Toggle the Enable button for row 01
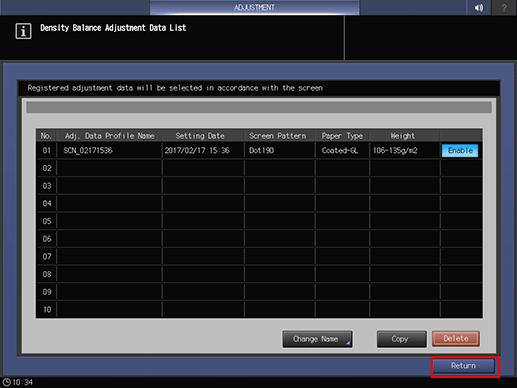This screenshot has width=517, height=388. click(x=460, y=150)
